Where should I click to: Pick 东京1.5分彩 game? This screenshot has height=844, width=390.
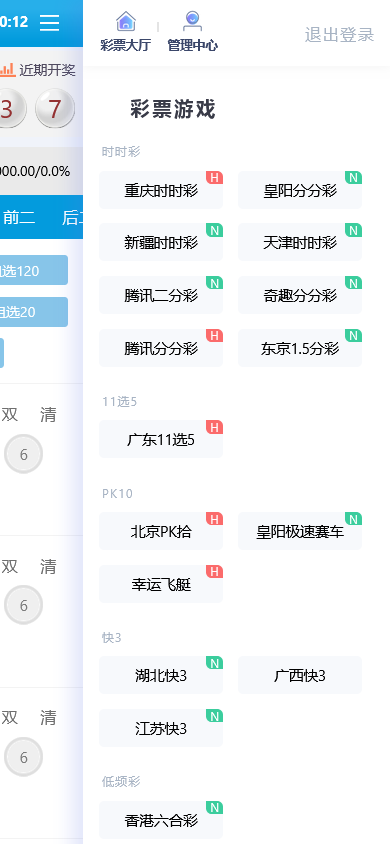click(300, 348)
